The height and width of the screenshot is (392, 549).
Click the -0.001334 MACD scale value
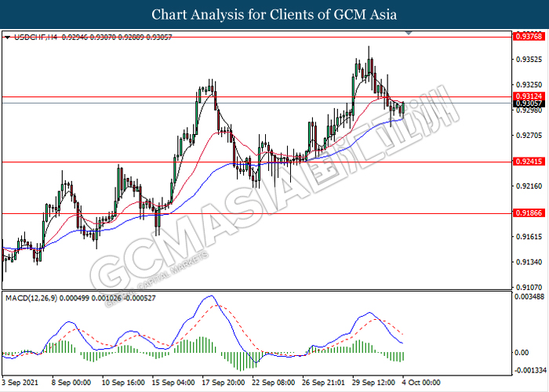click(x=530, y=370)
